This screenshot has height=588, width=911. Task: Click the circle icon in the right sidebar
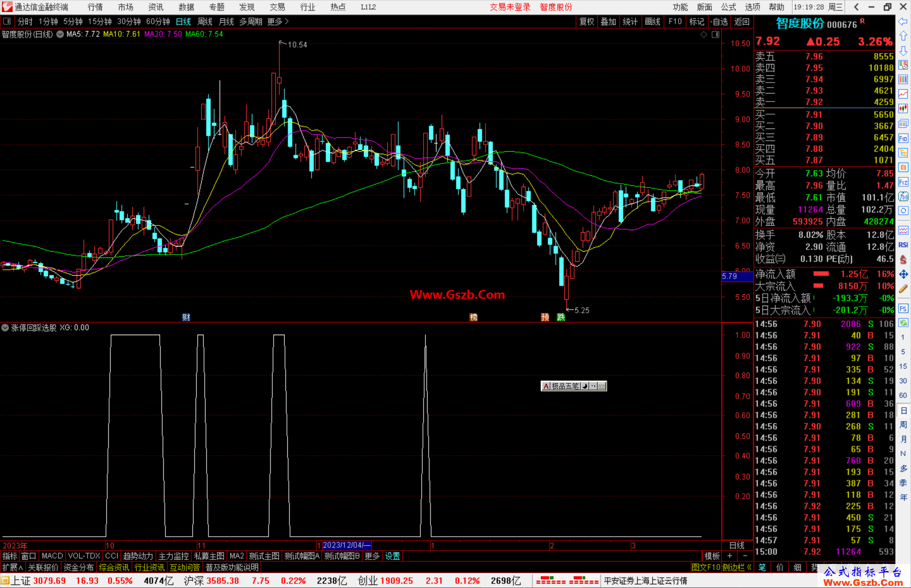[x=903, y=211]
